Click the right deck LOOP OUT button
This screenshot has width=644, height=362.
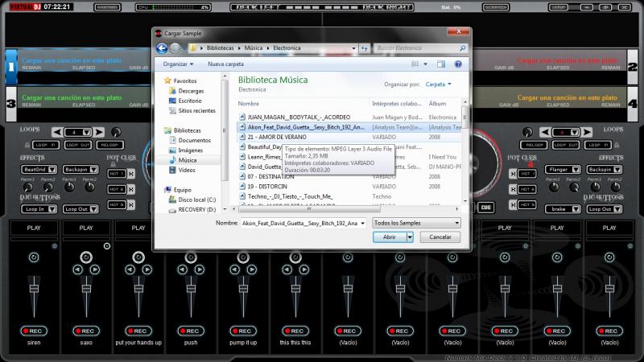(566, 145)
